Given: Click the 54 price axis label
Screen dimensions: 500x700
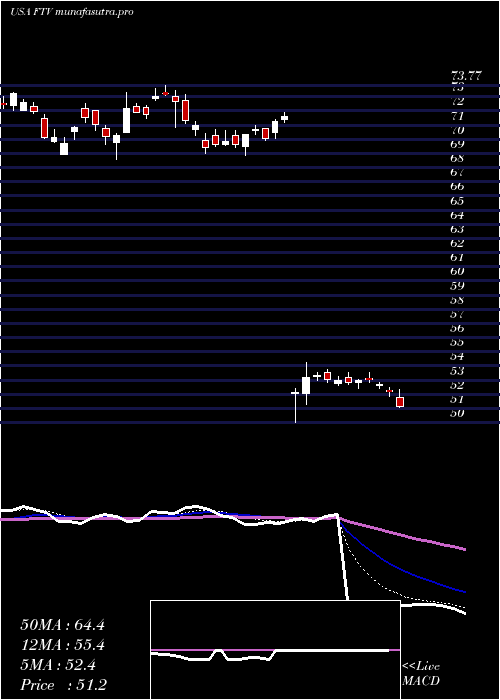Looking at the screenshot, I should (457, 357).
